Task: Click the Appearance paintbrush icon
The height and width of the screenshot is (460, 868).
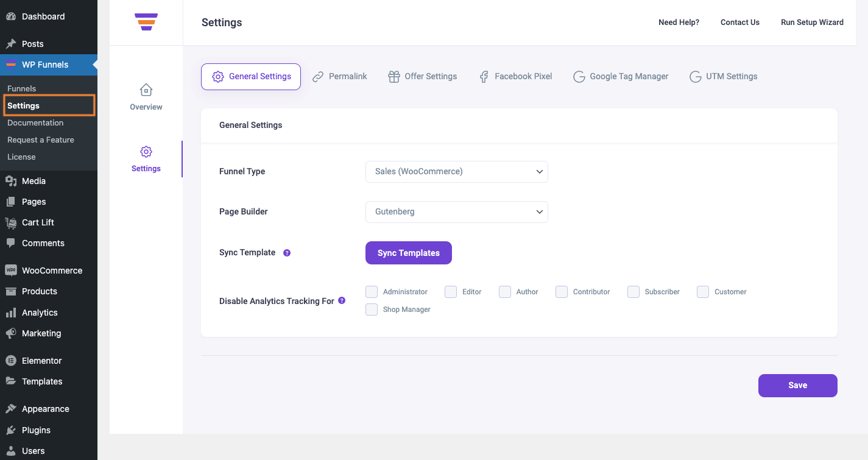Action: tap(11, 409)
